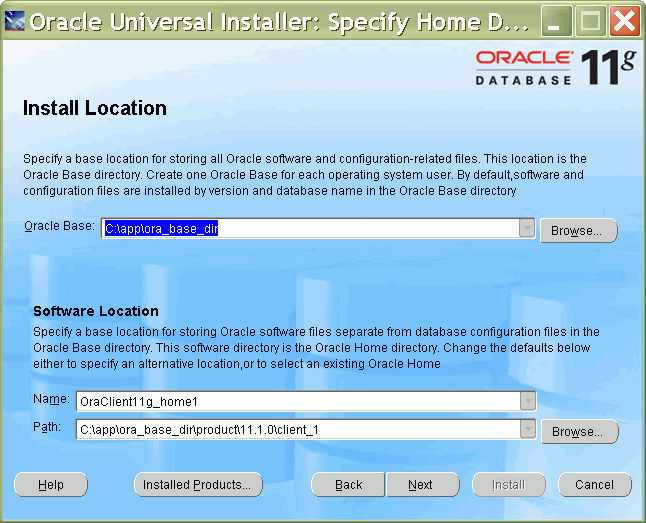Expand the Name dropdown arrow
This screenshot has height=523, width=646.
(x=528, y=401)
